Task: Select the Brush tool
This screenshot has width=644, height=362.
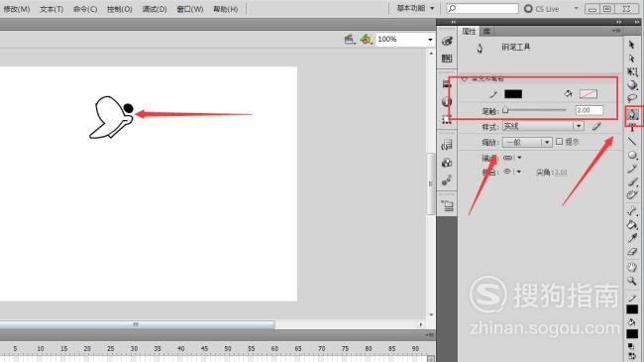Action: tap(632, 181)
